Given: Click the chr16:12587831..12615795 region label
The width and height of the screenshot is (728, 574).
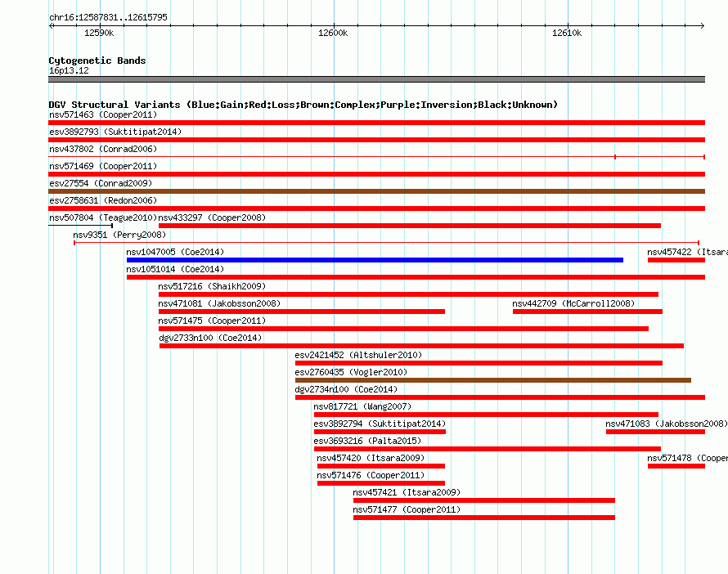Looking at the screenshot, I should pyautogui.click(x=108, y=17).
